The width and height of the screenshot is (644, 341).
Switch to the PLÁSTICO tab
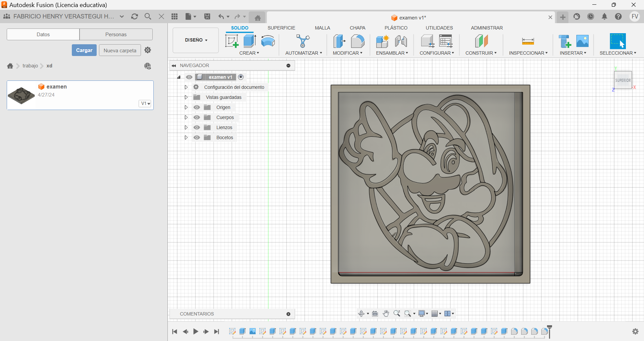tap(396, 28)
